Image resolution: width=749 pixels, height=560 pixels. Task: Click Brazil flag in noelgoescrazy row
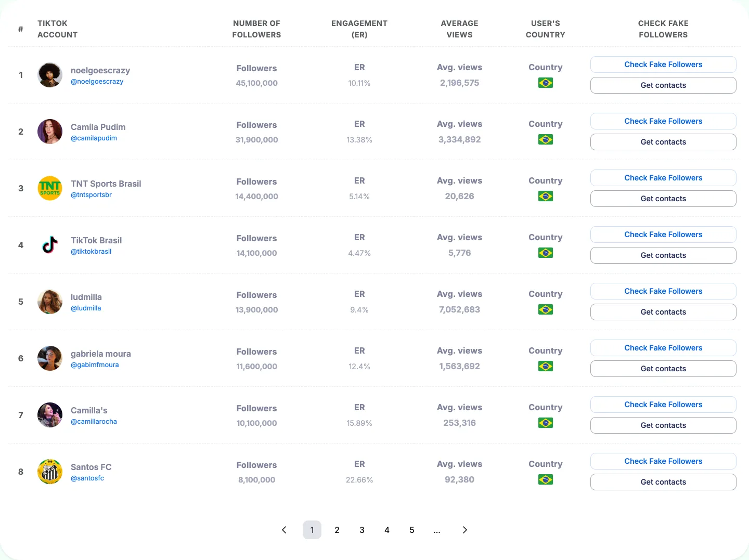(546, 83)
